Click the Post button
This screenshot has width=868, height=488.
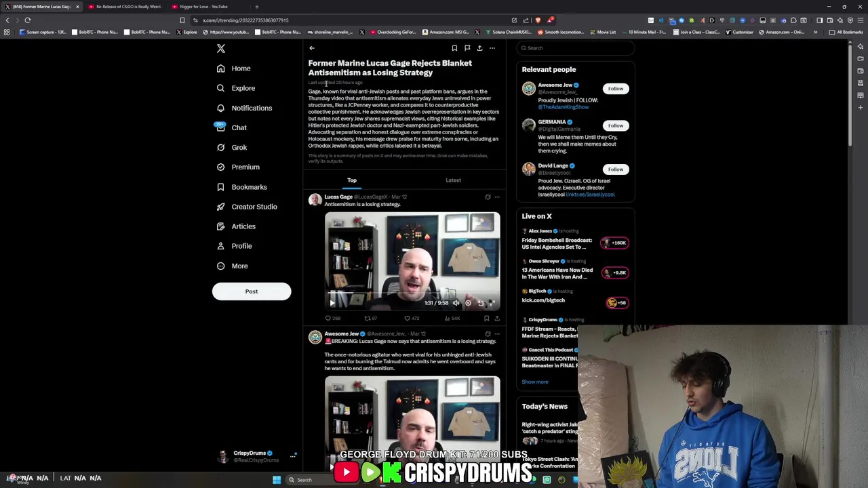252,291
